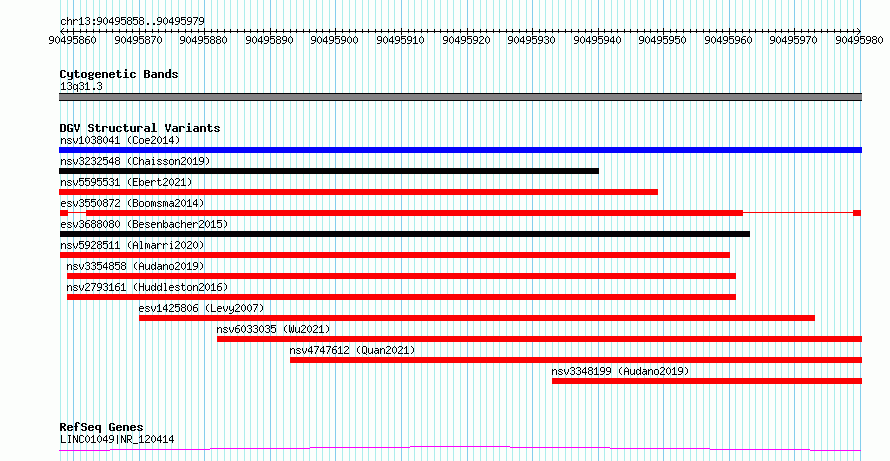The image size is (890, 461).
Task: Open the nsv5595531 (Ebert2021) label
Action: [x=126, y=182]
